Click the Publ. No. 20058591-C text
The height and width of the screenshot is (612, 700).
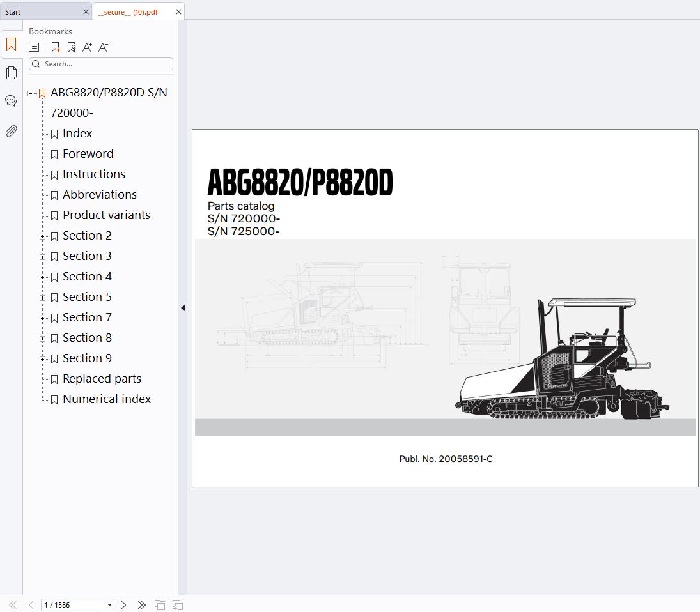[x=446, y=459]
